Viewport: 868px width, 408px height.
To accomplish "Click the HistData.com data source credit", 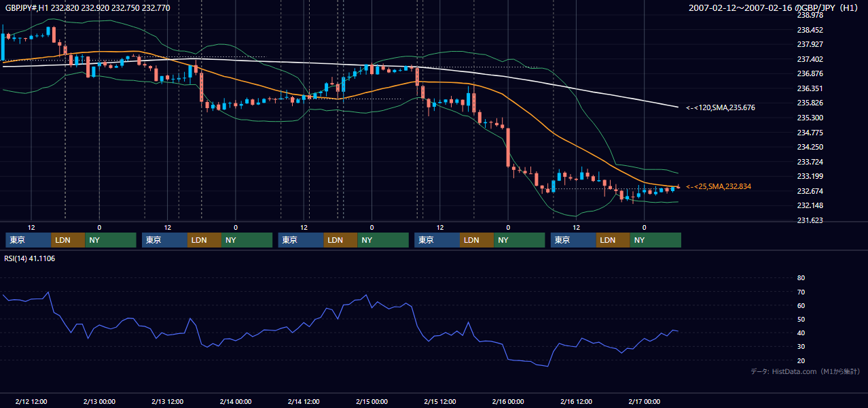I will (806, 372).
